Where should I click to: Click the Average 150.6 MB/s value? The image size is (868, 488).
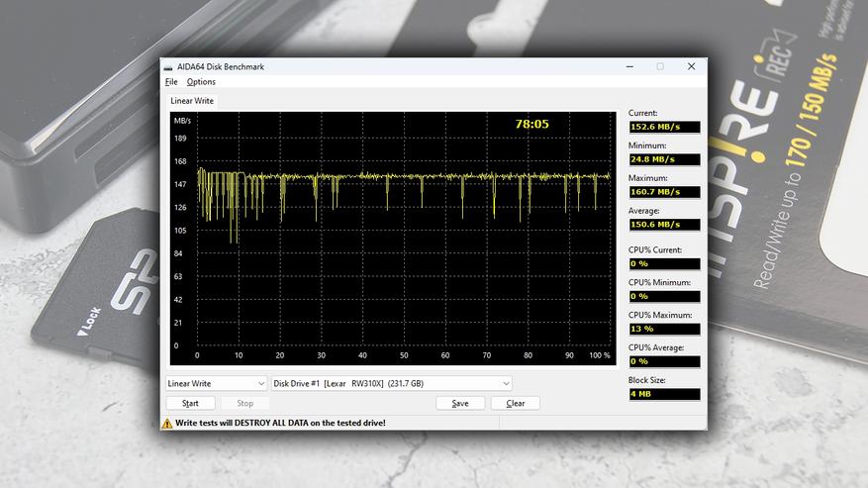click(x=664, y=225)
